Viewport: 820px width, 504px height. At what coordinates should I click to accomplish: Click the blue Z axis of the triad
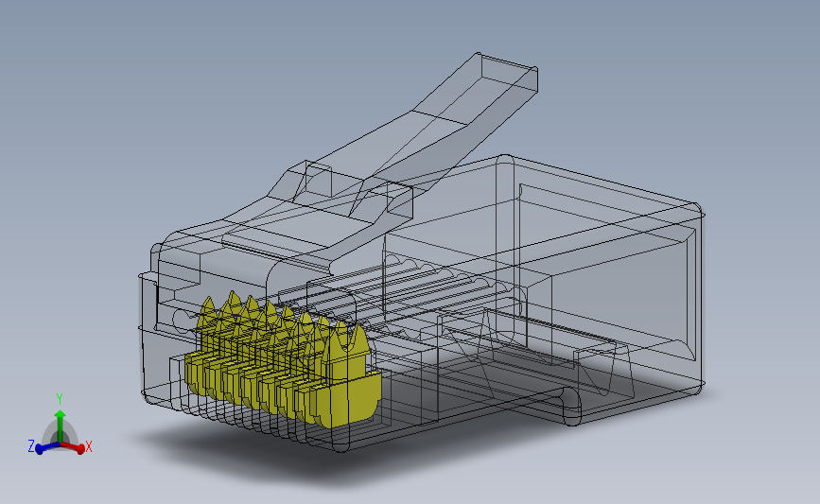click(x=47, y=448)
